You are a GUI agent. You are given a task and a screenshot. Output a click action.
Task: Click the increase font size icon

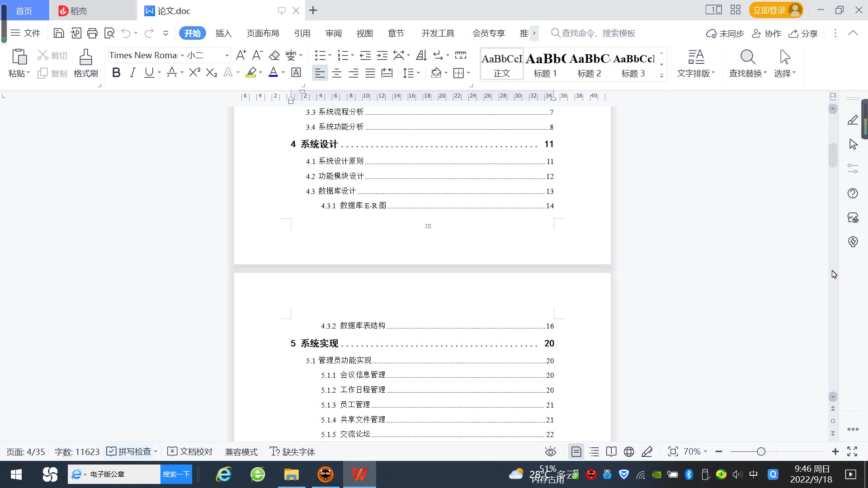pos(241,55)
